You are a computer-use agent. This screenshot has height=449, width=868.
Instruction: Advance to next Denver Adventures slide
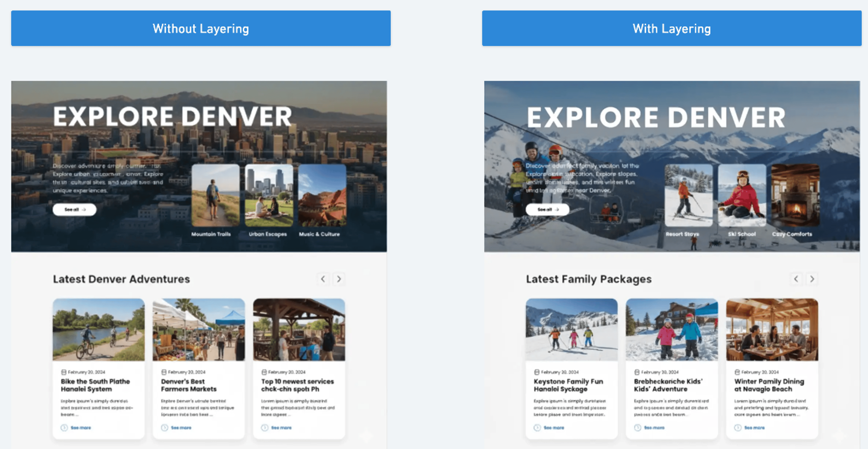coord(339,279)
